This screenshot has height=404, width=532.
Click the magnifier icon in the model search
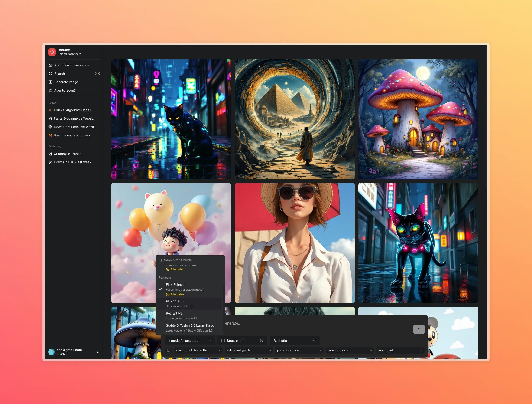160,260
